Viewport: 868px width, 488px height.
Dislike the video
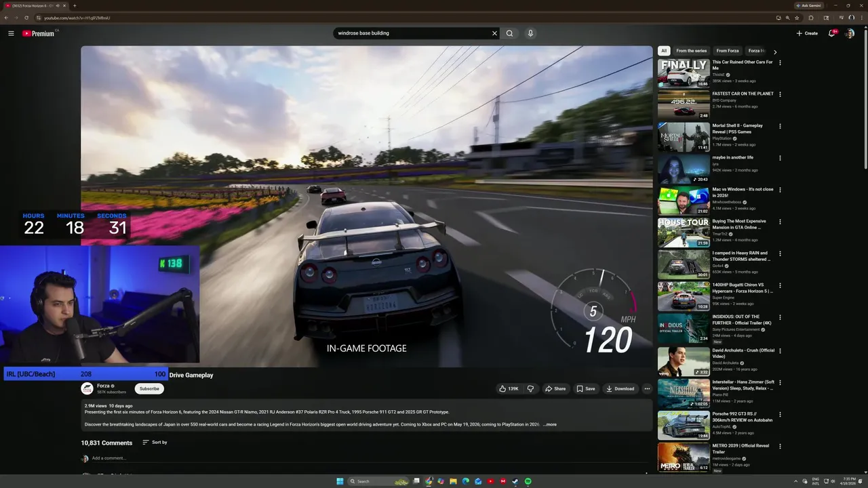click(x=530, y=388)
